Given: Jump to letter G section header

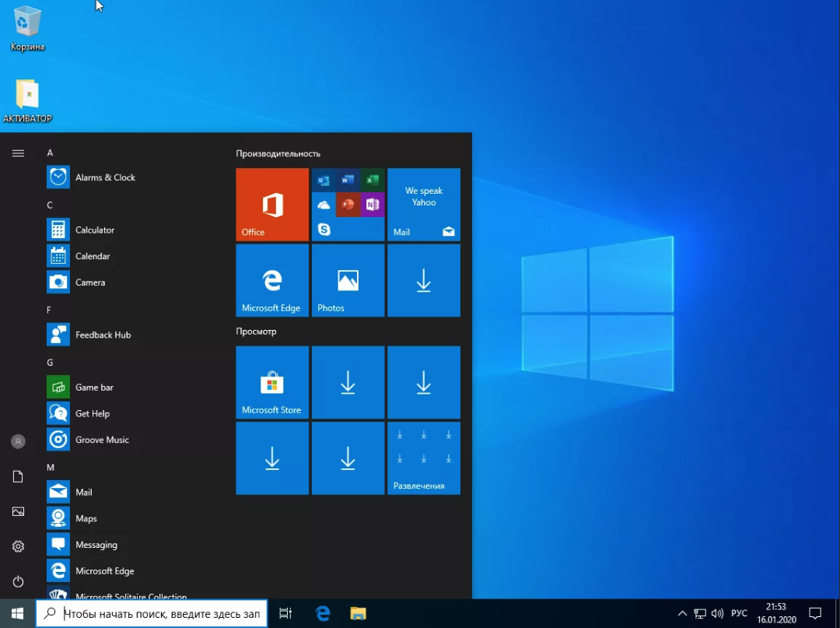Looking at the screenshot, I should point(50,363).
